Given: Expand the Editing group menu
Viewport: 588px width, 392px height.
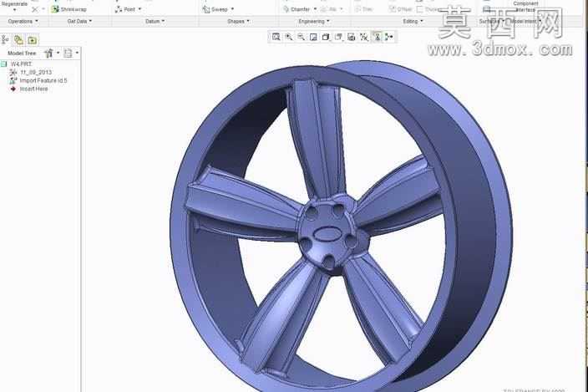Looking at the screenshot, I should click(x=413, y=22).
